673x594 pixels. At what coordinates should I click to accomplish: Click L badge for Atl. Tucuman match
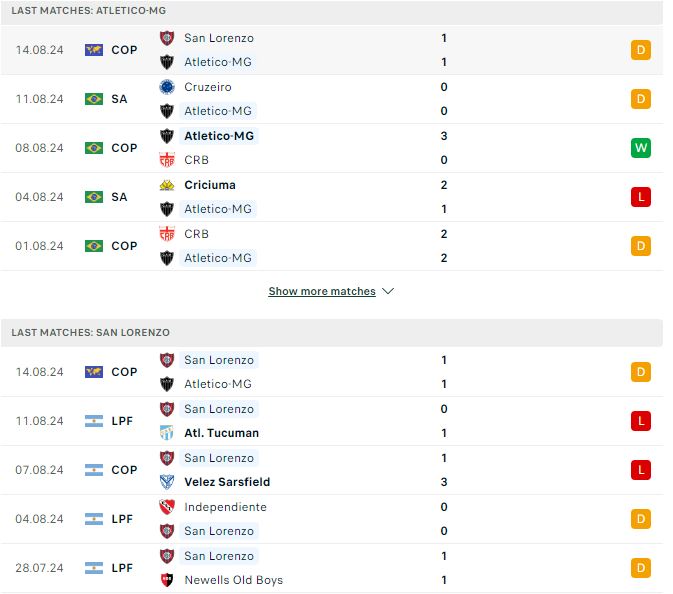tap(641, 421)
